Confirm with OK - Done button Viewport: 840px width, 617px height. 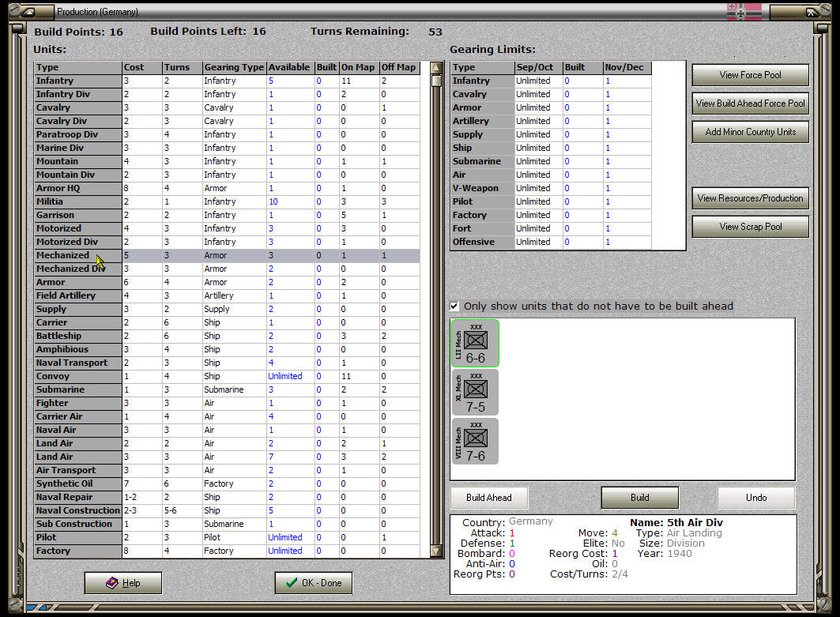[x=314, y=583]
